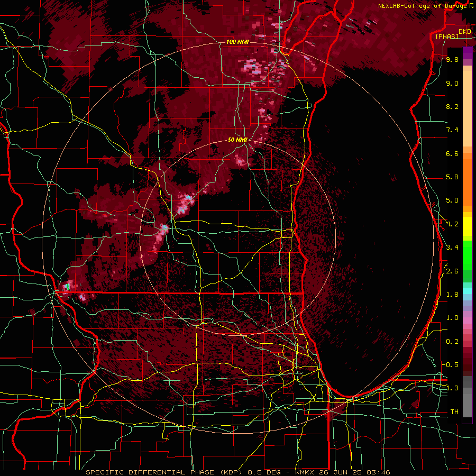Click the -0.5 scale value

[450, 365]
